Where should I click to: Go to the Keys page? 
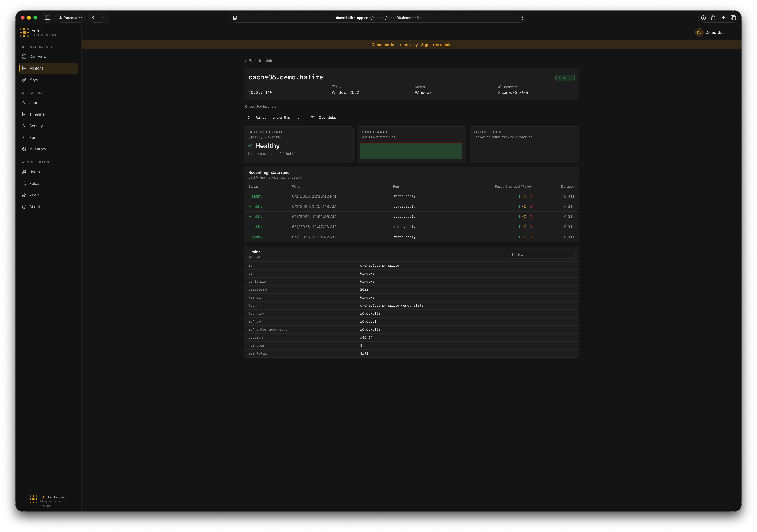tap(48, 80)
